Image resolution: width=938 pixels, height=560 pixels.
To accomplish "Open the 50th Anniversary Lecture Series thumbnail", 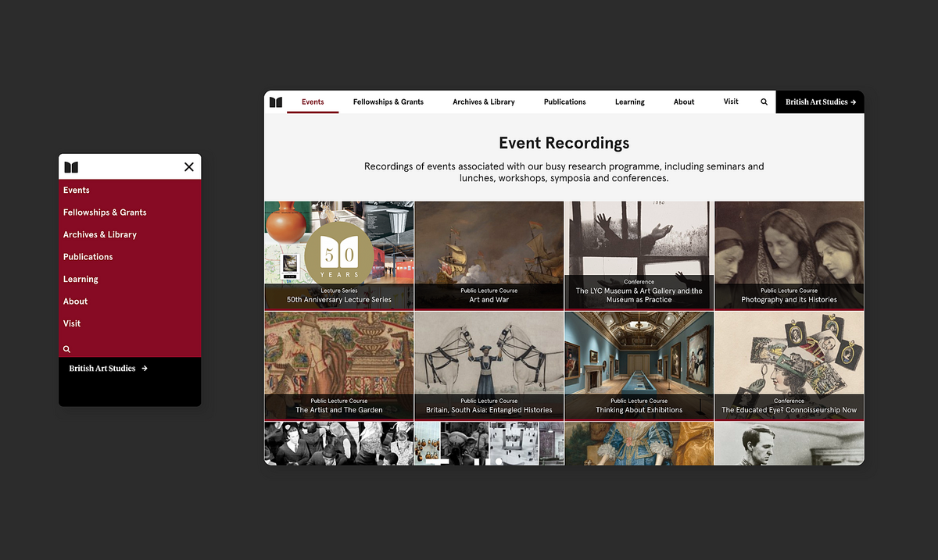I will tap(338, 255).
